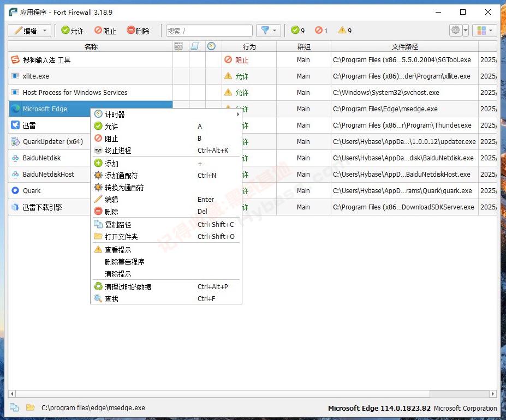
Task: Click the status bar open folder icon
Action: (x=31, y=407)
